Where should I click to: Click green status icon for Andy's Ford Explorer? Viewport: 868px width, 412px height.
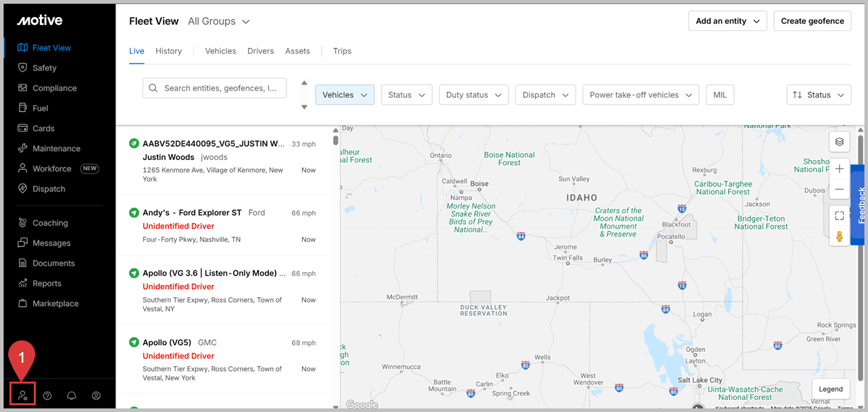tap(134, 213)
